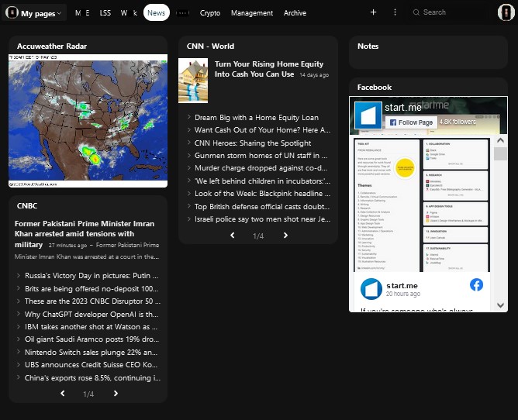
Task: Open 'UBS announces Credit Suisse CEO' article
Action: pyautogui.click(x=92, y=365)
